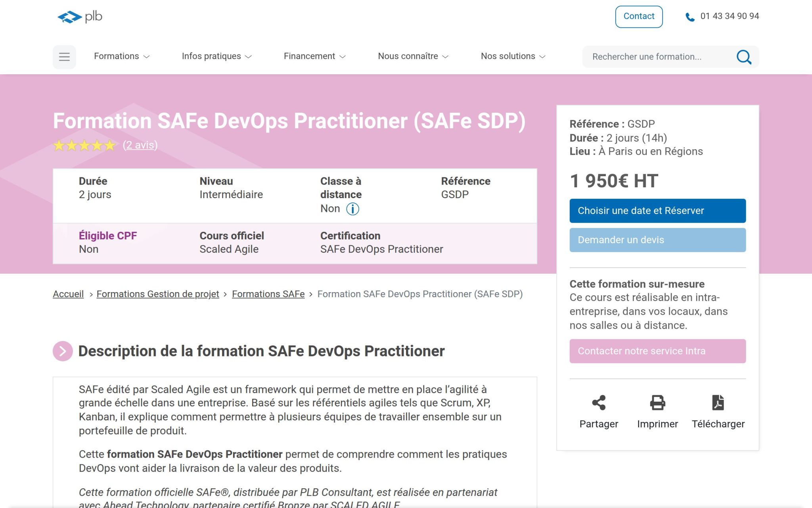Screen dimensions: 812x508
Task: Click the current breadcrumb Formation SAFe DevOps Practitioner
Action: pyautogui.click(x=420, y=294)
